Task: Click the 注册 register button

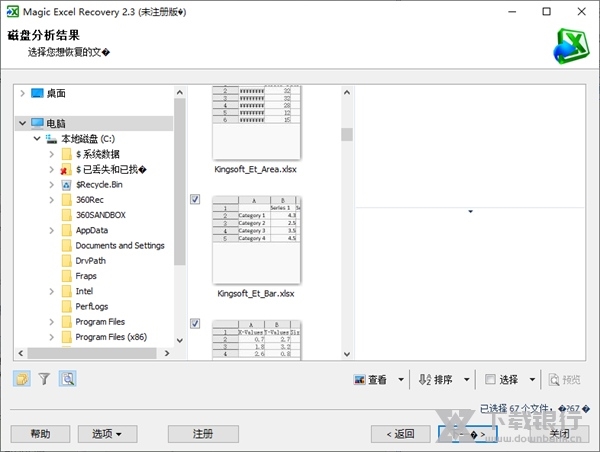Action: [x=203, y=434]
